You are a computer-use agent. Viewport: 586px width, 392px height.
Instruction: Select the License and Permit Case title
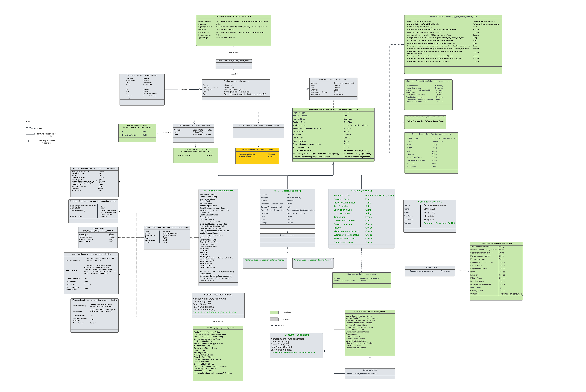(425, 117)
